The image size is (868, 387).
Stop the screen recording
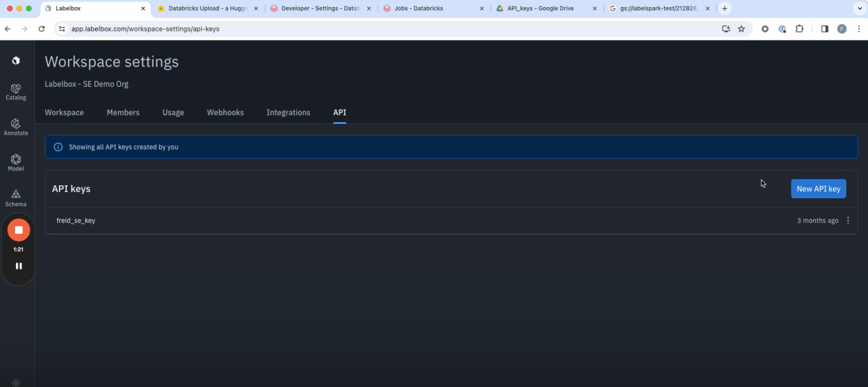click(19, 230)
